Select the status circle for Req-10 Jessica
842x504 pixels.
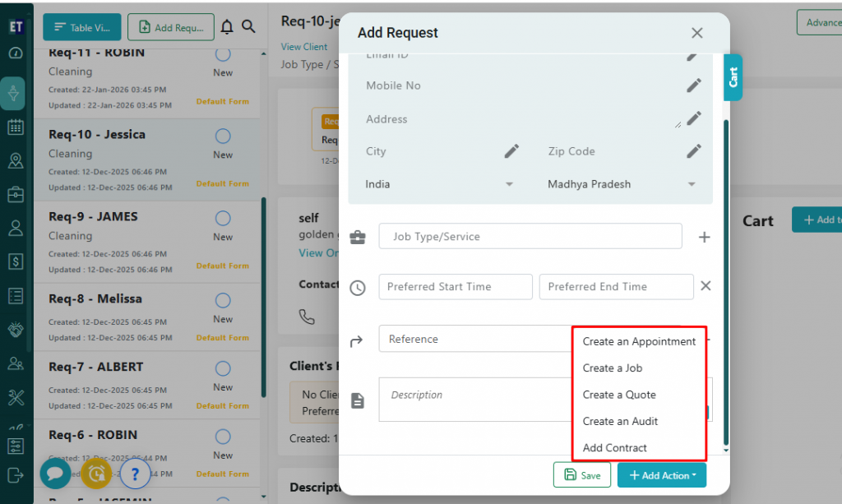[x=223, y=136]
